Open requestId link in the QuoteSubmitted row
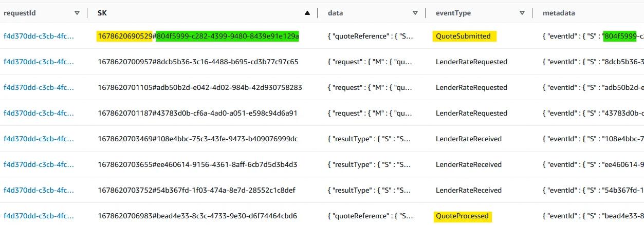 pyautogui.click(x=39, y=36)
